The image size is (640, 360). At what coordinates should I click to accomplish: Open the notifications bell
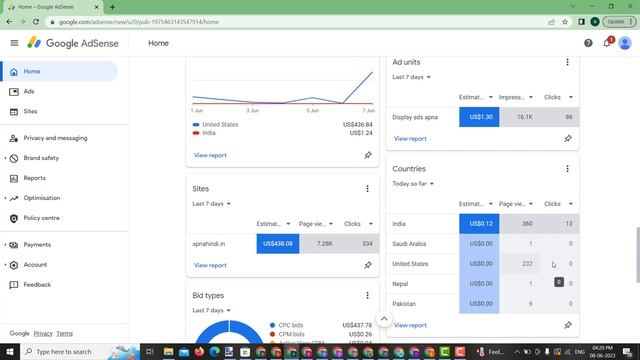click(607, 43)
